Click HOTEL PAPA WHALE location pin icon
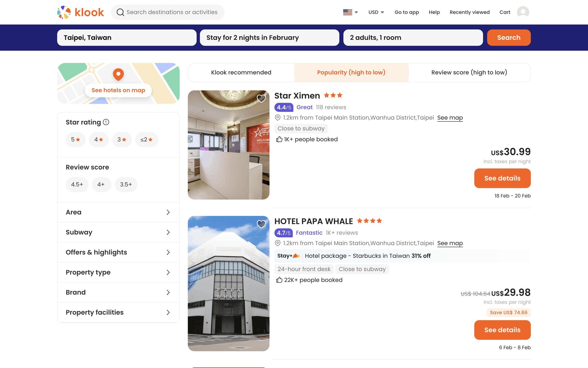Viewport: 588px width, 368px height. pos(277,243)
